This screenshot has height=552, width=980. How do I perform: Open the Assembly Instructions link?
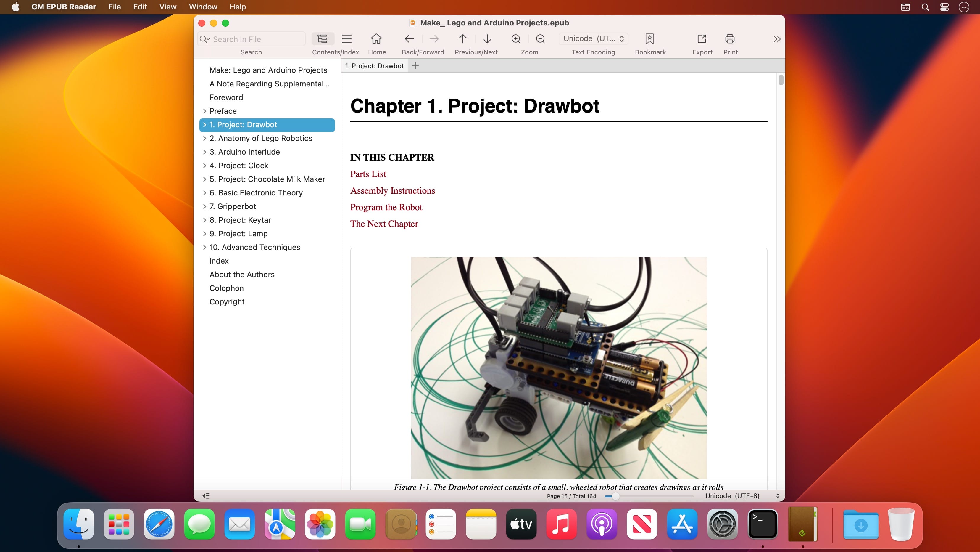(392, 190)
